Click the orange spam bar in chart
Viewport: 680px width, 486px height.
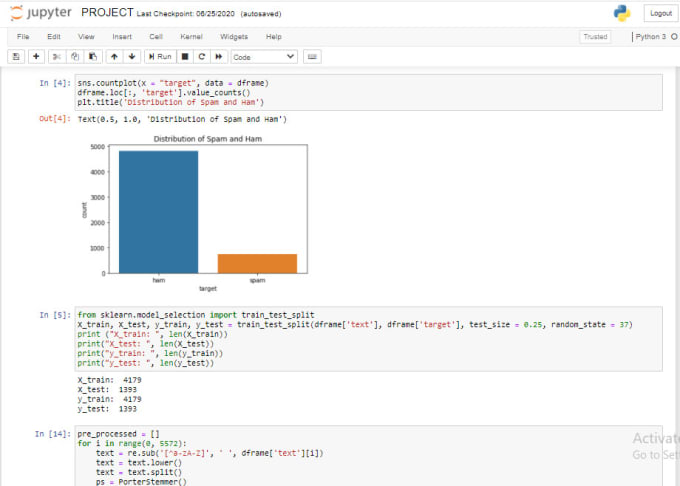coord(257,264)
